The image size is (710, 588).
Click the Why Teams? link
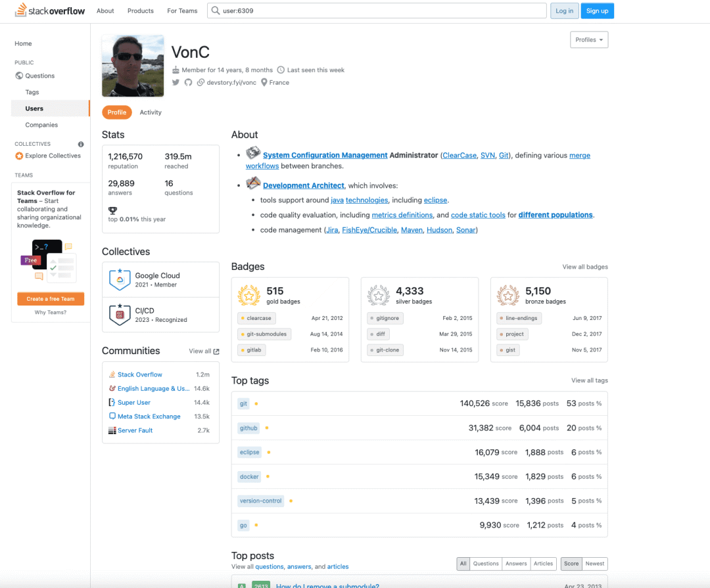coord(50,312)
